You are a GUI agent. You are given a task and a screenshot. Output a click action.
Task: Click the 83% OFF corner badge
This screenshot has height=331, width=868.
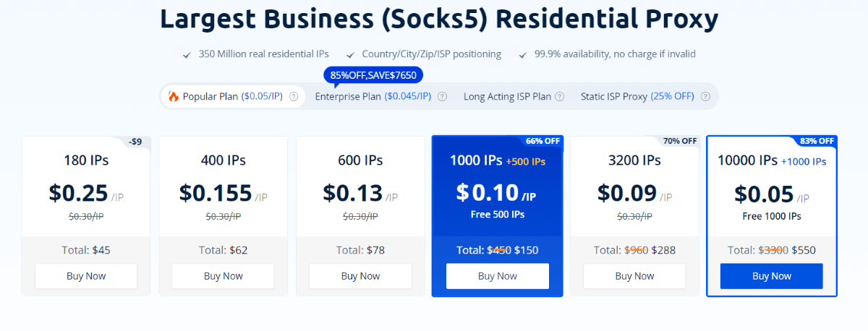point(817,142)
